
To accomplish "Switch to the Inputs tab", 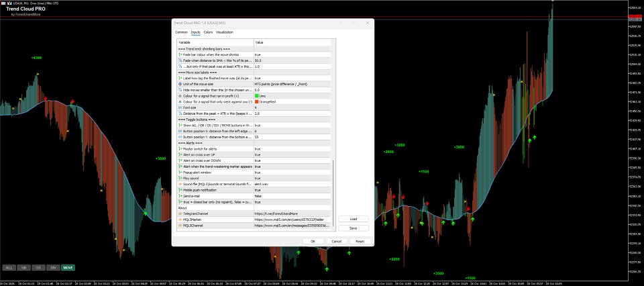I will 195,32.
